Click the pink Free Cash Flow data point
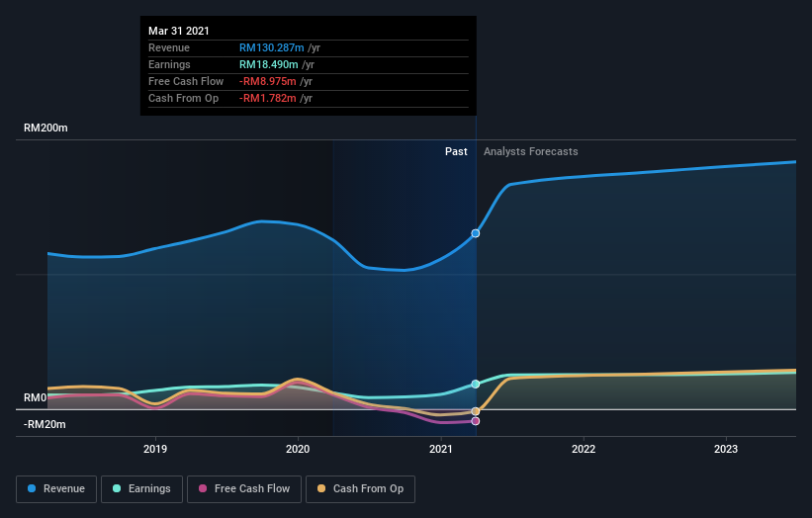Screen dimensions: 812x518 (476, 421)
